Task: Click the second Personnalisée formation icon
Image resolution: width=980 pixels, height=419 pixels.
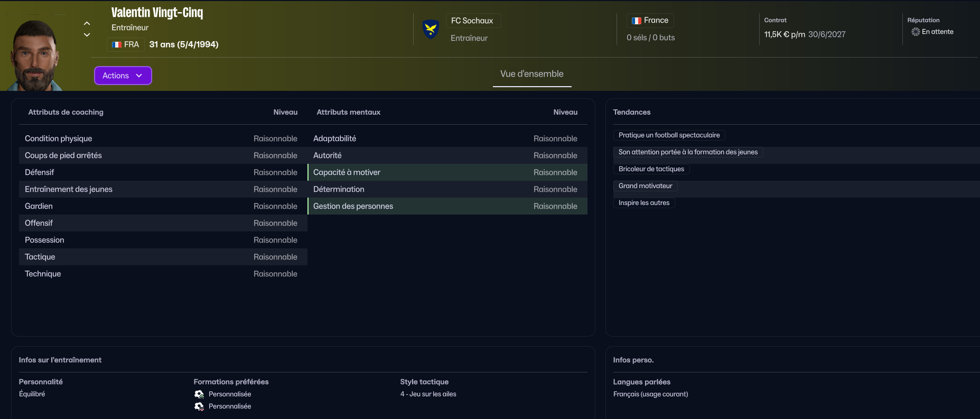Action: coord(199,406)
